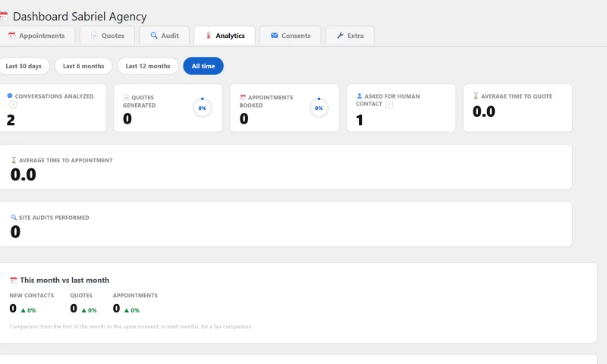Show info tooltip for Asked For Human Contact
The height and width of the screenshot is (364, 607).
point(389,105)
